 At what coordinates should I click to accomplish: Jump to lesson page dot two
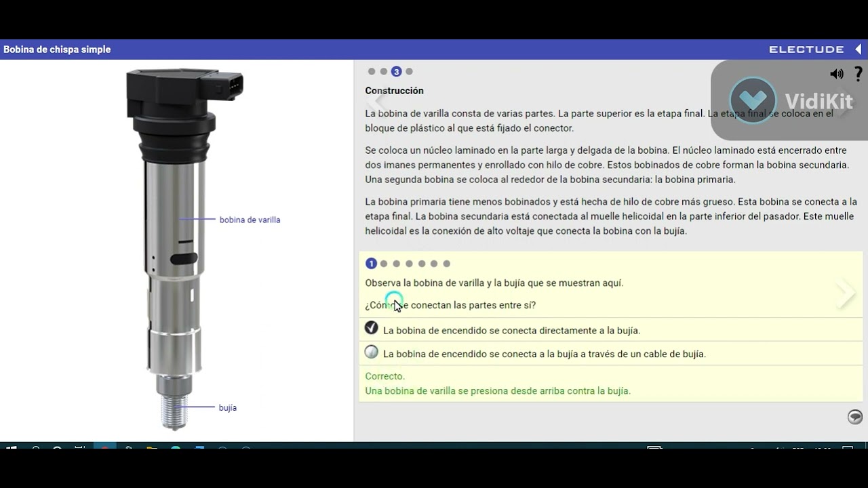tap(384, 71)
